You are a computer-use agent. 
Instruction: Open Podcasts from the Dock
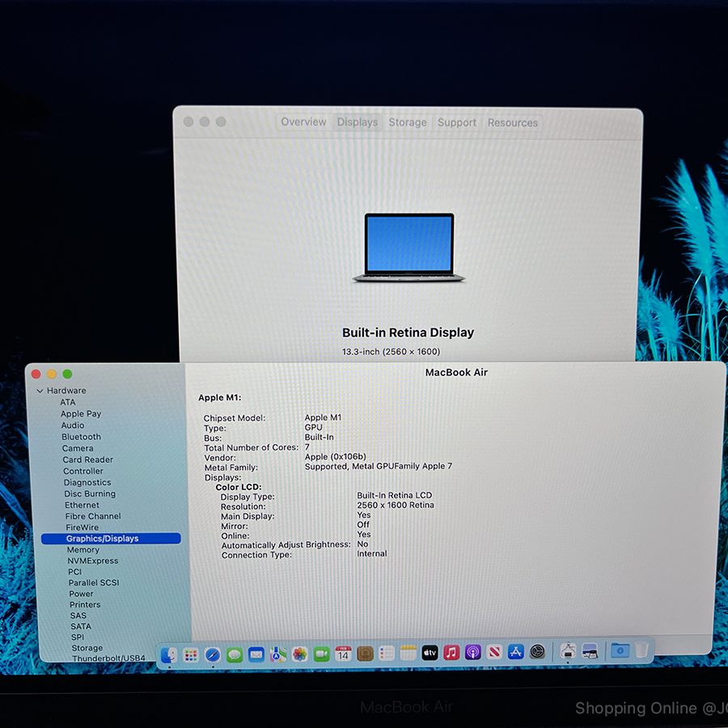click(x=473, y=653)
